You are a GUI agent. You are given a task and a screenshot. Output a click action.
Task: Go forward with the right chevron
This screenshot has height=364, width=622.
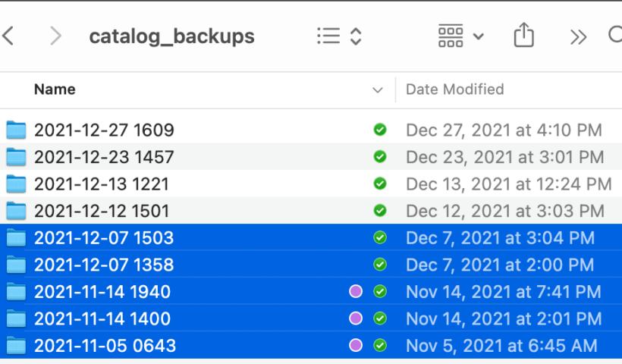55,36
